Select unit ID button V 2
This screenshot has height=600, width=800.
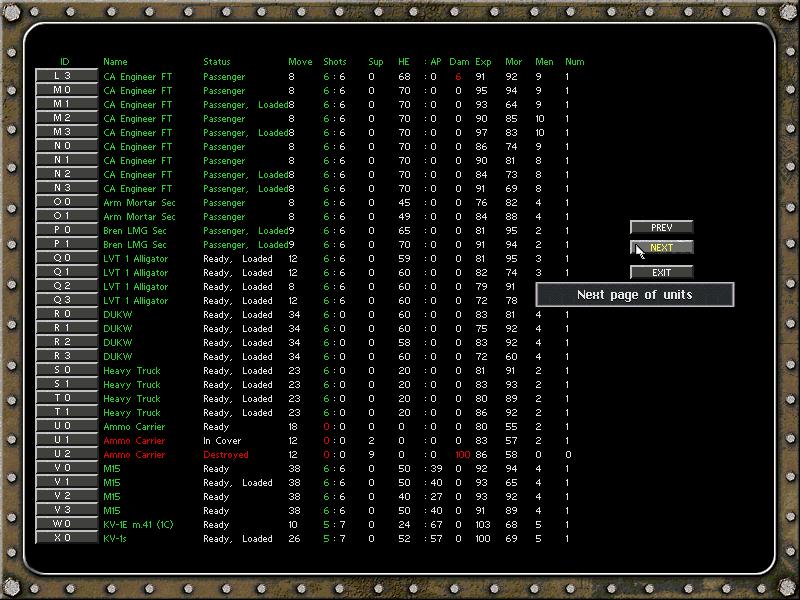(x=66, y=496)
